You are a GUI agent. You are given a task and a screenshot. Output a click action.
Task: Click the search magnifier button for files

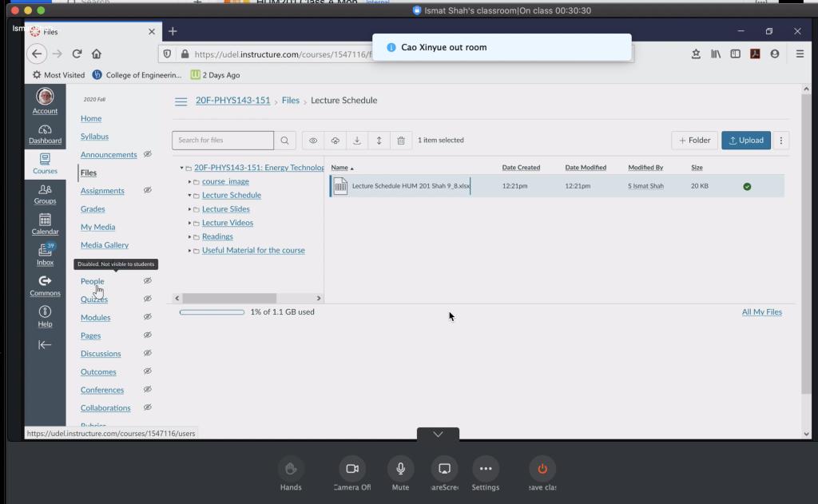pyautogui.click(x=284, y=141)
